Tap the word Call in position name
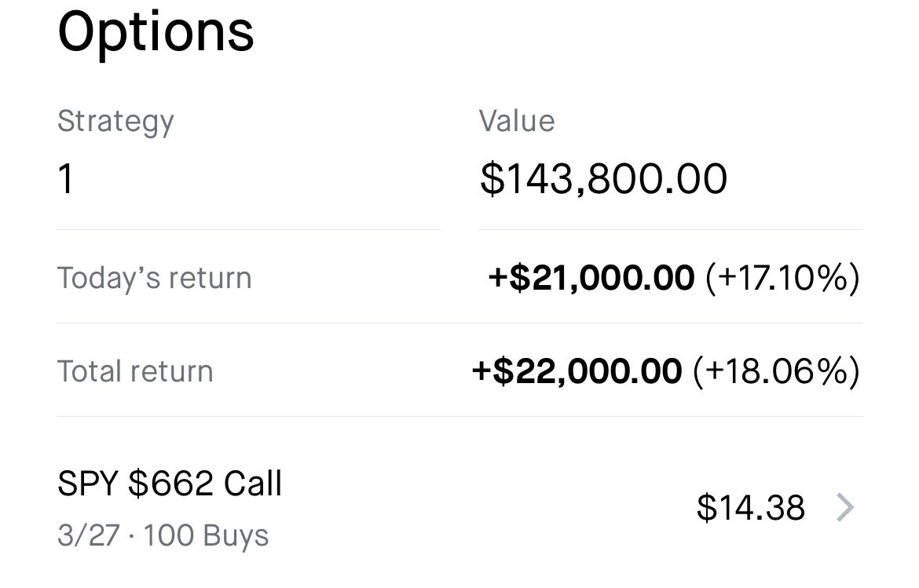Image resolution: width=919 pixels, height=588 pixels. [x=252, y=484]
